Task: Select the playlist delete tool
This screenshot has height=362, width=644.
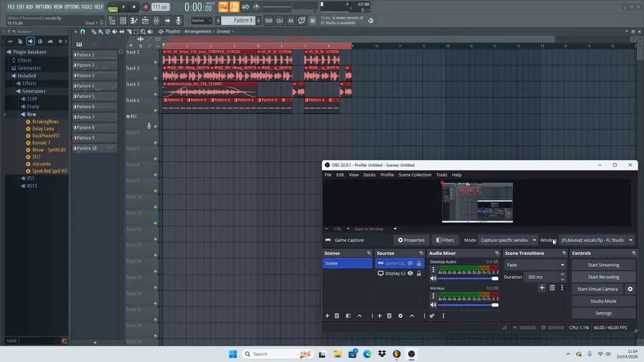Action: 107,31
